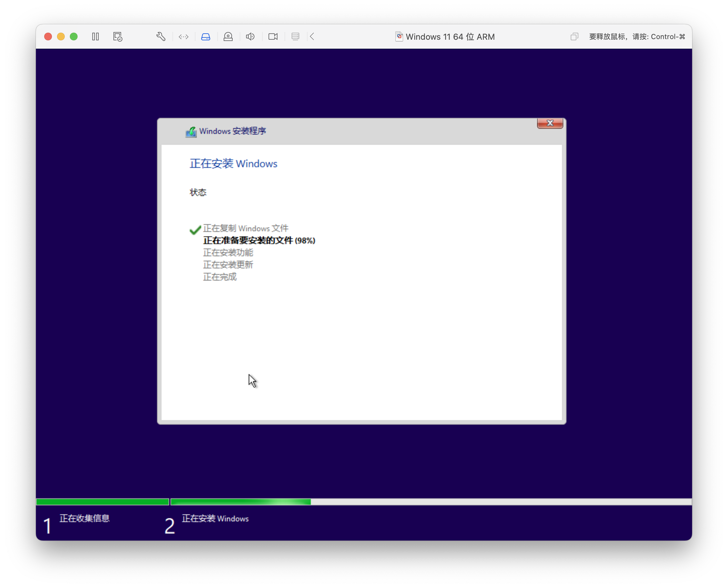Click the network adapter arrows icon
This screenshot has height=588, width=728.
click(183, 37)
